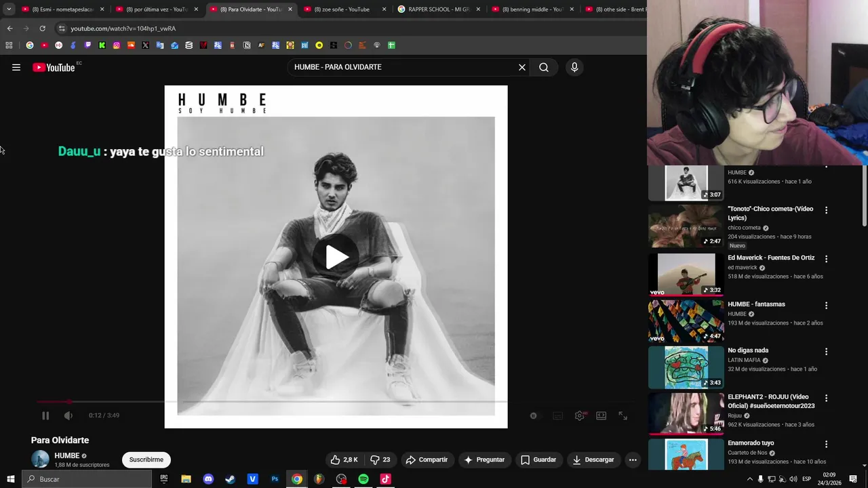Open options for Ed Maverick Fuentes De Ortiz
868x488 pixels.
click(x=826, y=259)
